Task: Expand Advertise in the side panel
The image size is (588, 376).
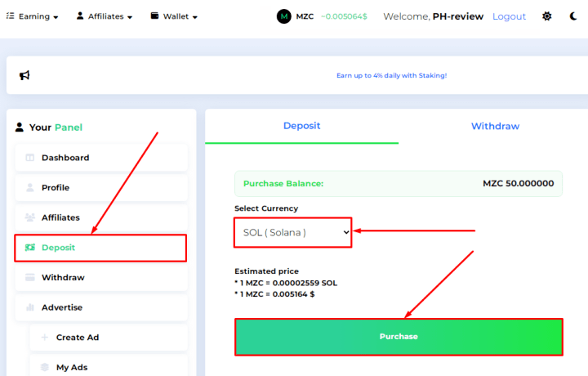Action: tap(101, 307)
